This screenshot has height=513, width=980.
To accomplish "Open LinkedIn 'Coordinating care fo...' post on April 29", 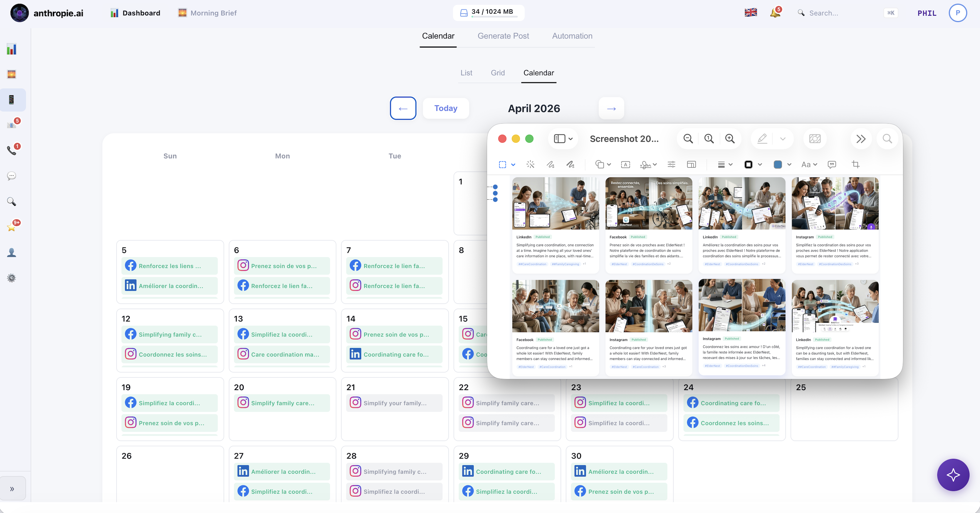I will [x=506, y=472].
